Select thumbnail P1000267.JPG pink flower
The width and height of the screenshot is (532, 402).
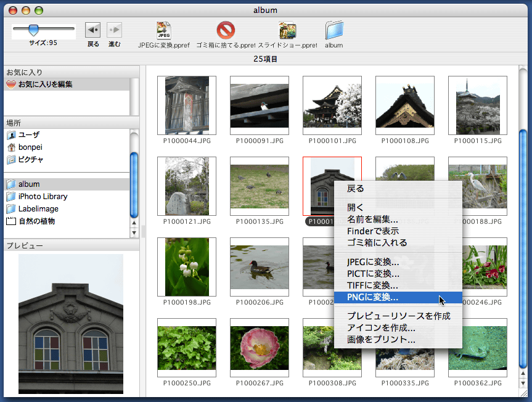pyautogui.click(x=259, y=348)
